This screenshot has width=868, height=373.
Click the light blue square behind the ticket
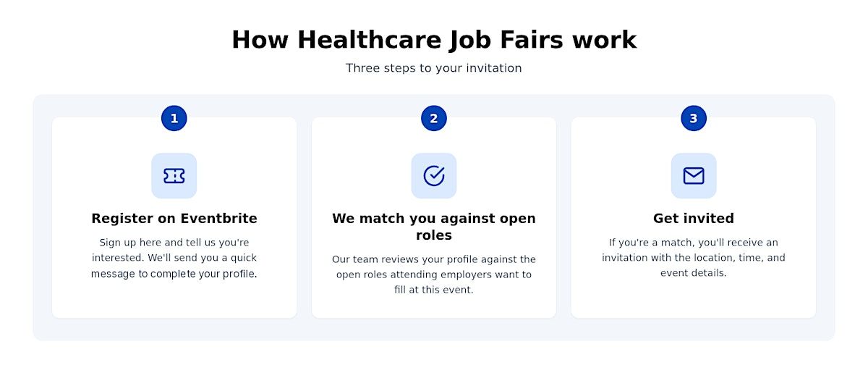pos(174,176)
